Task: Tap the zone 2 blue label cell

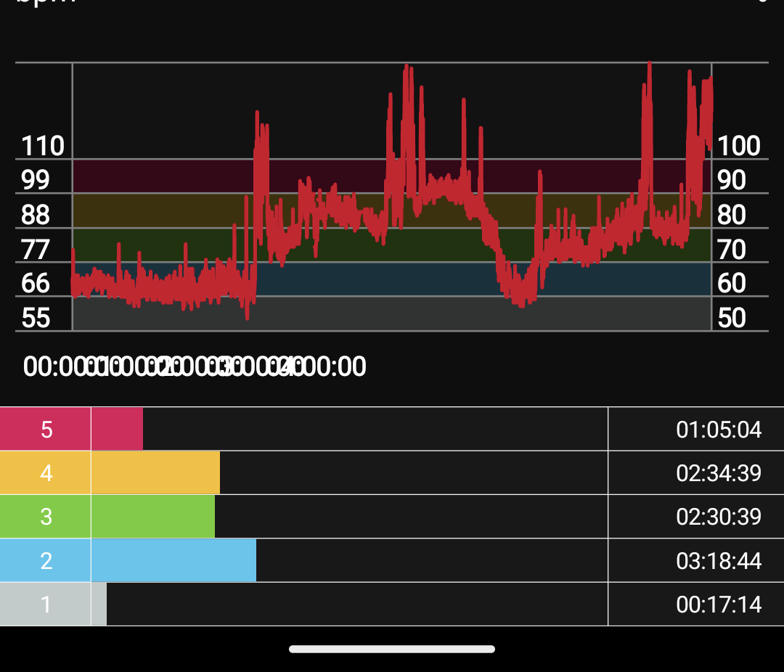Action: (45, 560)
